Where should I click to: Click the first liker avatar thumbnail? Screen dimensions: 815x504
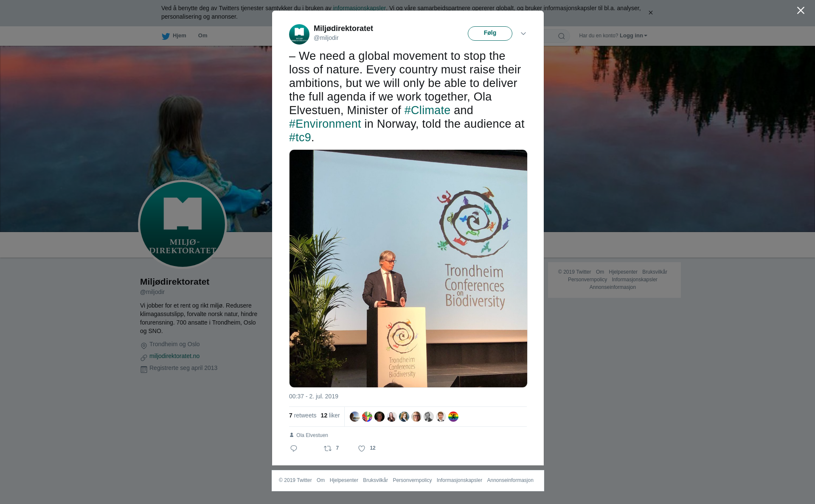coord(355,417)
